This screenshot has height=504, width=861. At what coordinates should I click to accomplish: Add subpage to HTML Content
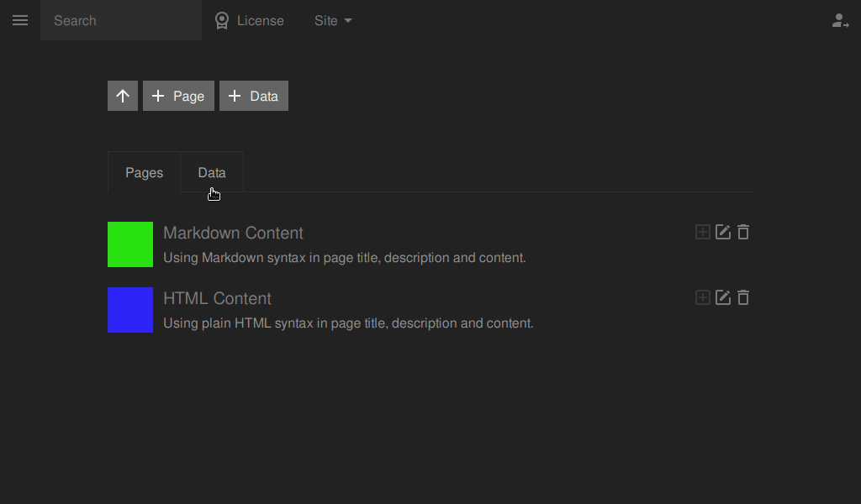[x=702, y=298]
